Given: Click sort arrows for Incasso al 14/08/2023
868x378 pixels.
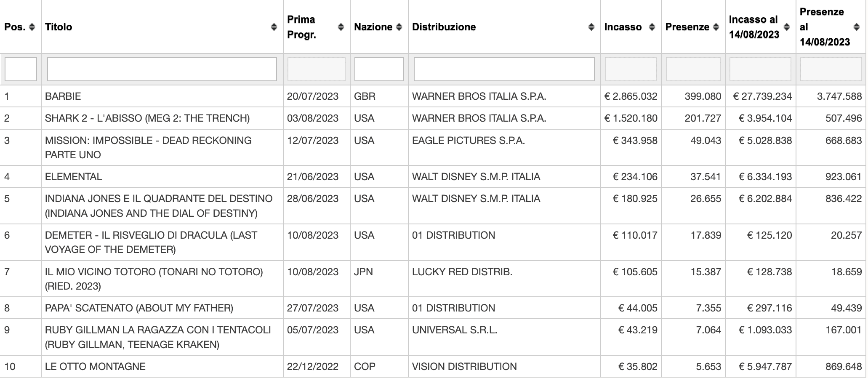Looking at the screenshot, I should 787,27.
